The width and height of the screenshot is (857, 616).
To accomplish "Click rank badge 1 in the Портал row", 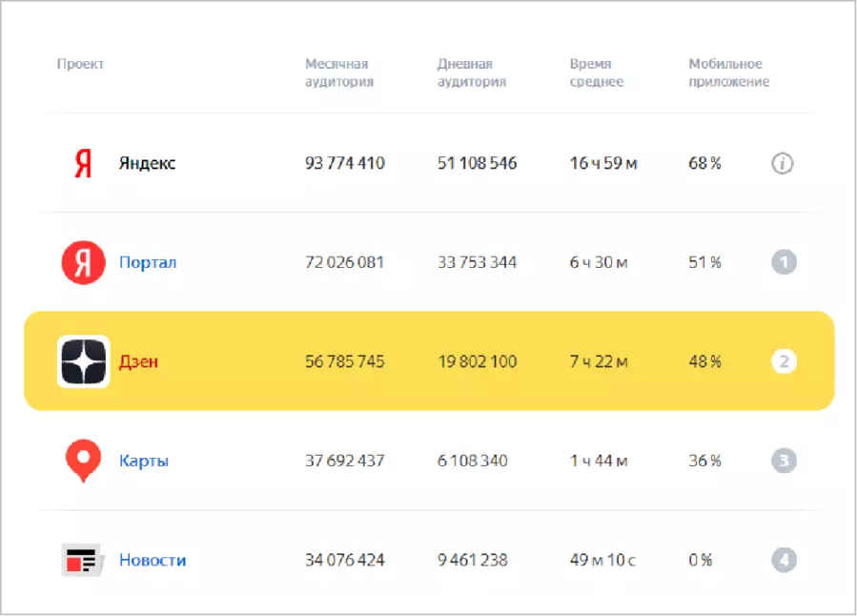I will (784, 262).
